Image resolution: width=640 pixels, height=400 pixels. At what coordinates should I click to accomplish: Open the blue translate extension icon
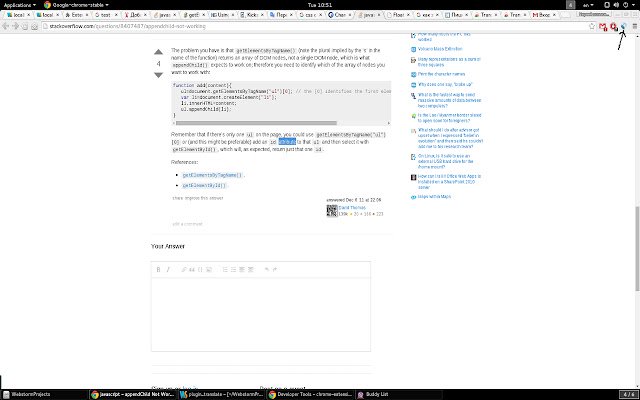(624, 26)
